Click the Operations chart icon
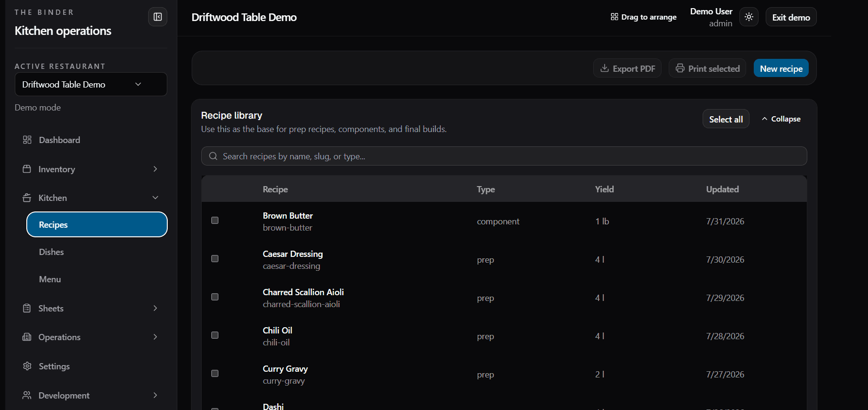Image resolution: width=868 pixels, height=410 pixels. pos(27,337)
